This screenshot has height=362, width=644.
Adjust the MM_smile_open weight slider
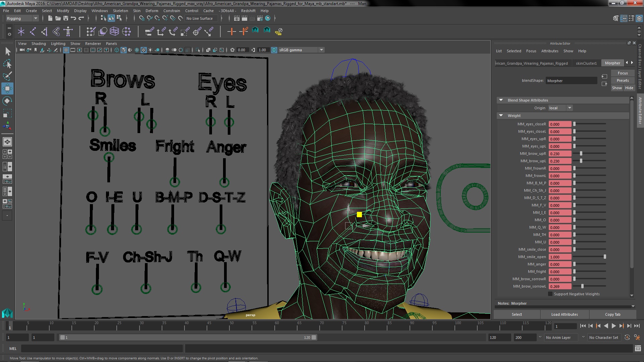coord(605,257)
